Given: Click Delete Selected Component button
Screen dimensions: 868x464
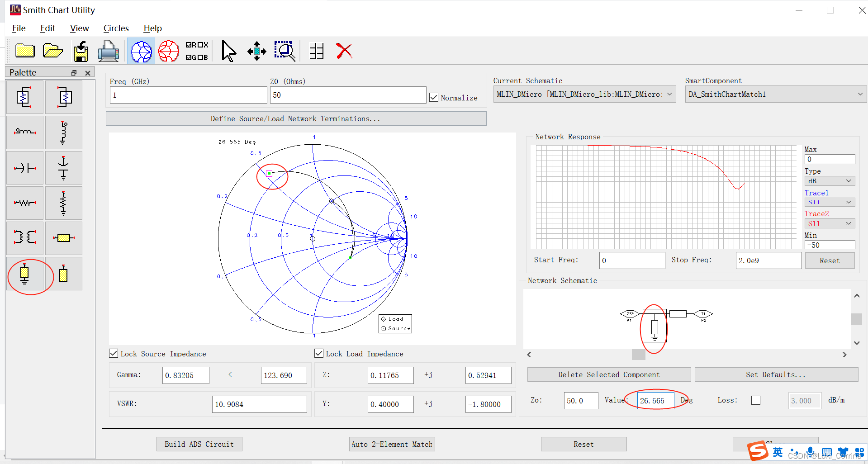Looking at the screenshot, I should pos(609,374).
